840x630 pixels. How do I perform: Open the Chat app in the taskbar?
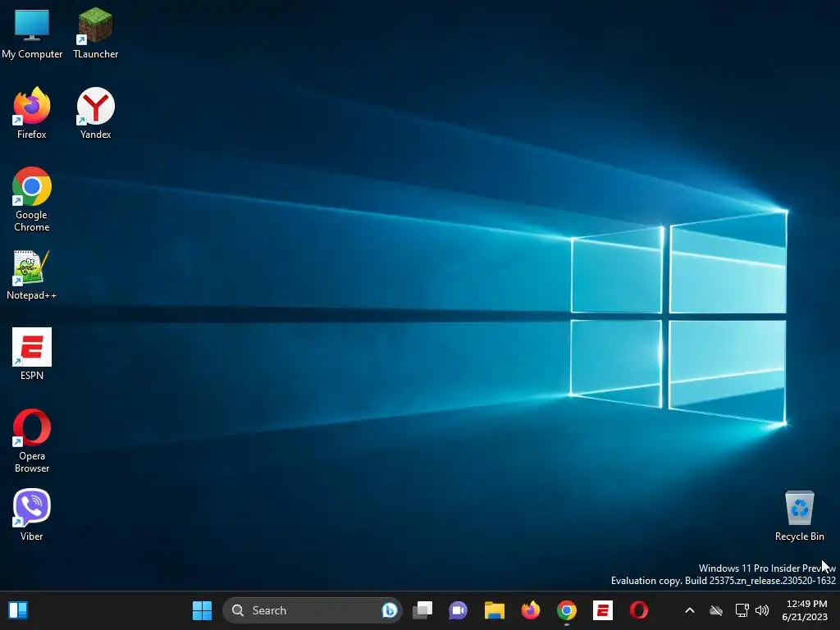click(x=458, y=610)
